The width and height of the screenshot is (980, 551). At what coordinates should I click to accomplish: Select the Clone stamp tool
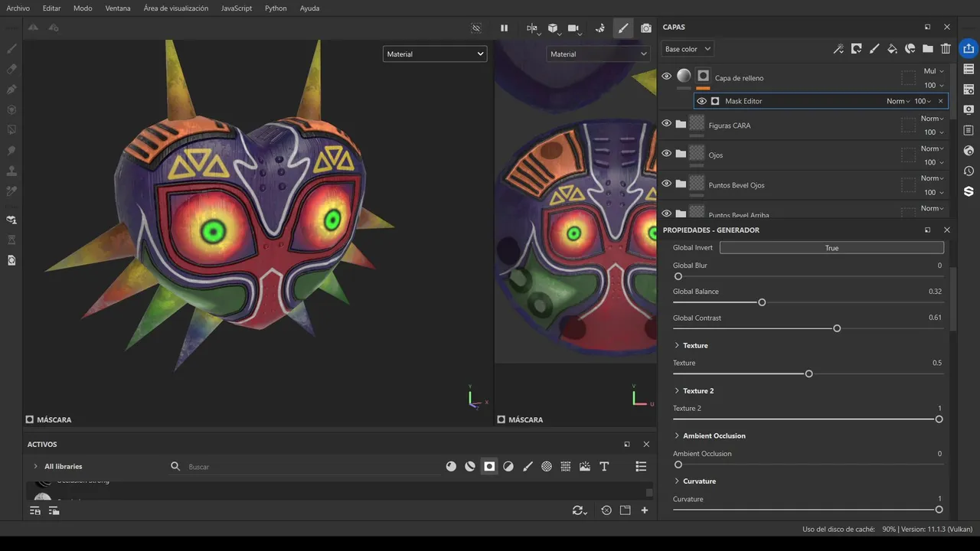click(x=11, y=171)
